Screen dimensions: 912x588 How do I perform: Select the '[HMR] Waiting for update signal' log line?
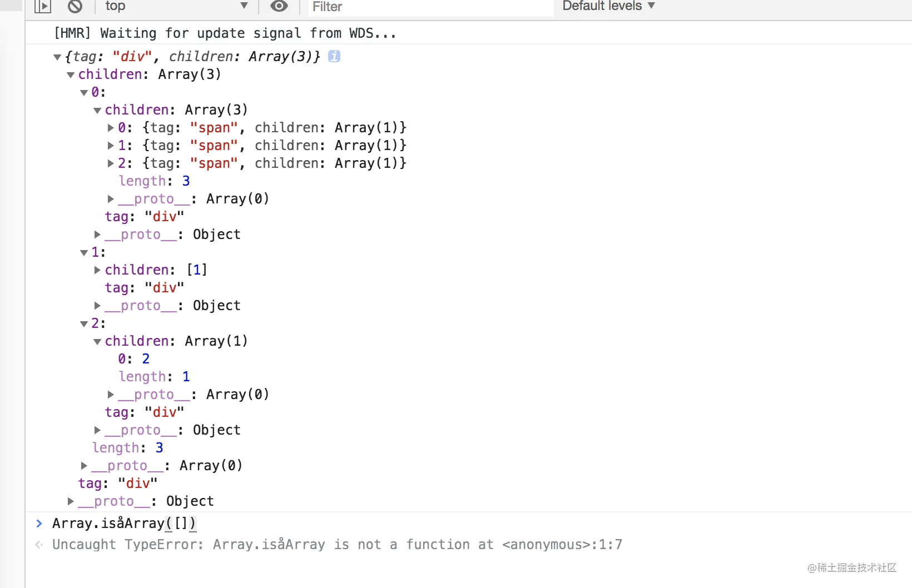225,33
